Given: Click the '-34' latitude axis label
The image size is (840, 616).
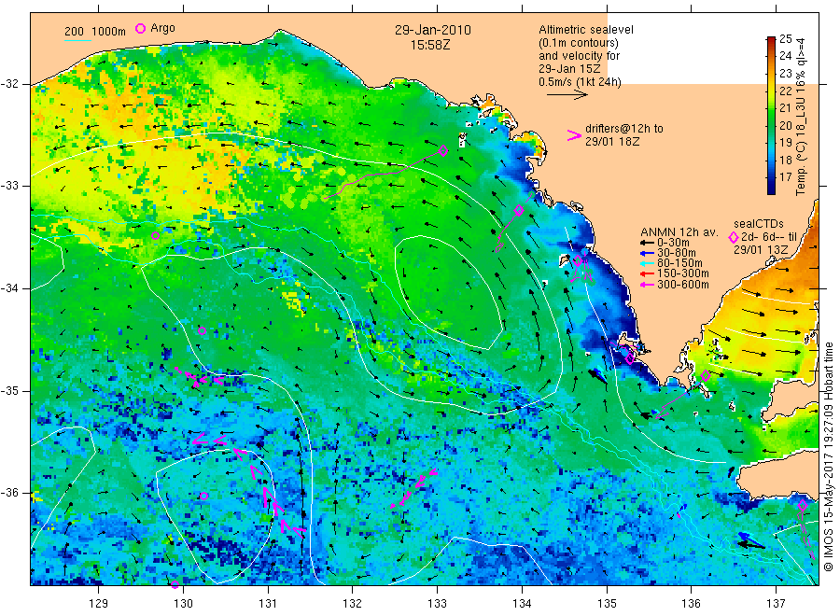Looking at the screenshot, I should point(9,288).
